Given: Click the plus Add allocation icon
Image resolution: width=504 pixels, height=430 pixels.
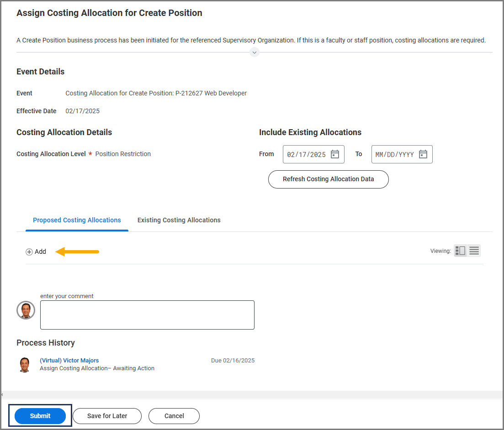Looking at the screenshot, I should point(29,252).
